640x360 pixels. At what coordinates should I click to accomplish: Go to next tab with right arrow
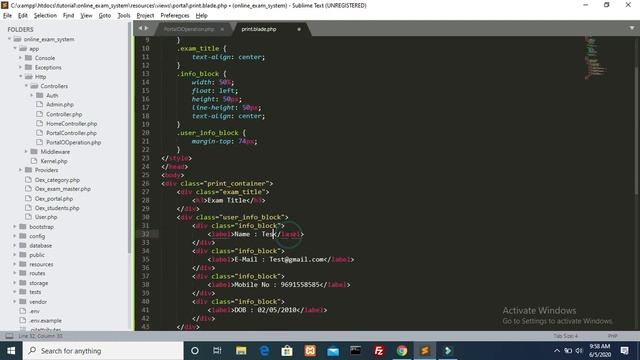point(146,28)
